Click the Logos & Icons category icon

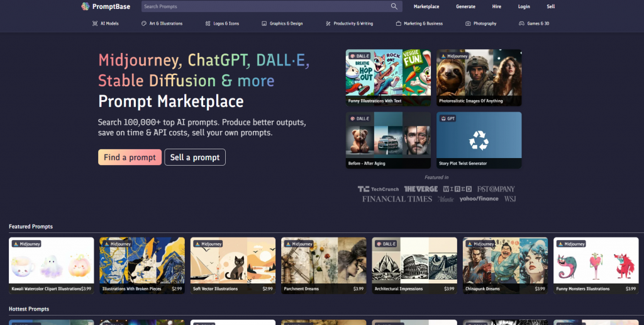coord(208,23)
